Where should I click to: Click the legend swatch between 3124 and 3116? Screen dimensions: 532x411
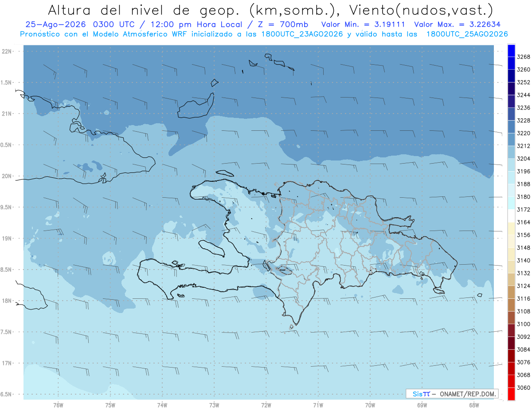coord(511,292)
